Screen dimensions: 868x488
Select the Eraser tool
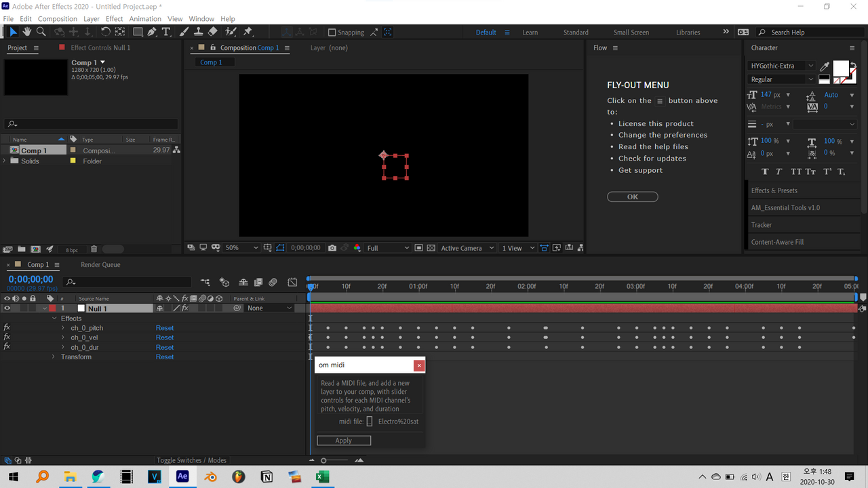click(213, 32)
